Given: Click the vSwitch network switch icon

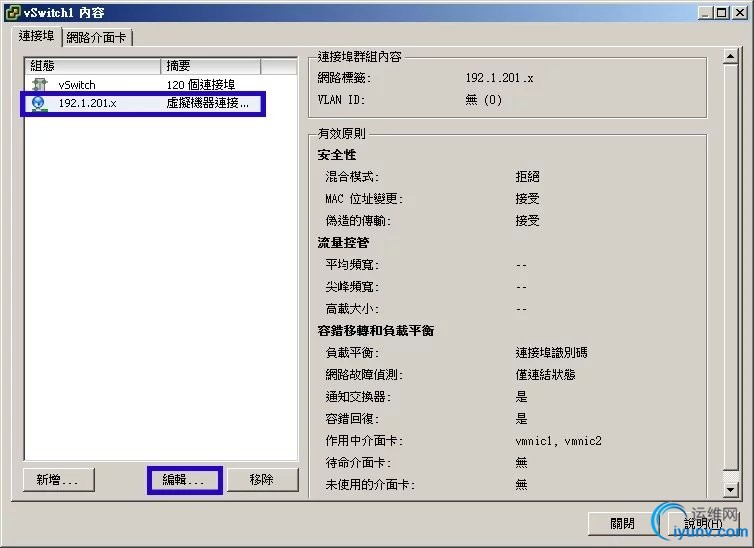Looking at the screenshot, I should [39, 85].
